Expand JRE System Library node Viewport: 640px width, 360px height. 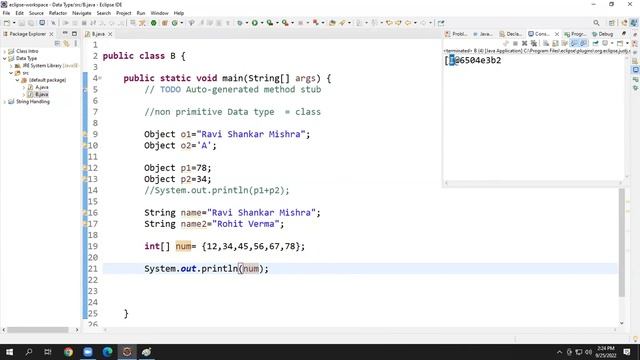tap(11, 66)
